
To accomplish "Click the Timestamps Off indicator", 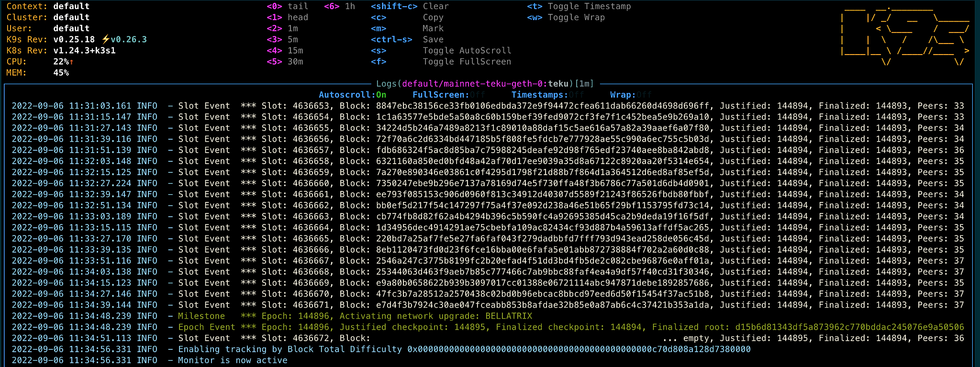I will (548, 95).
